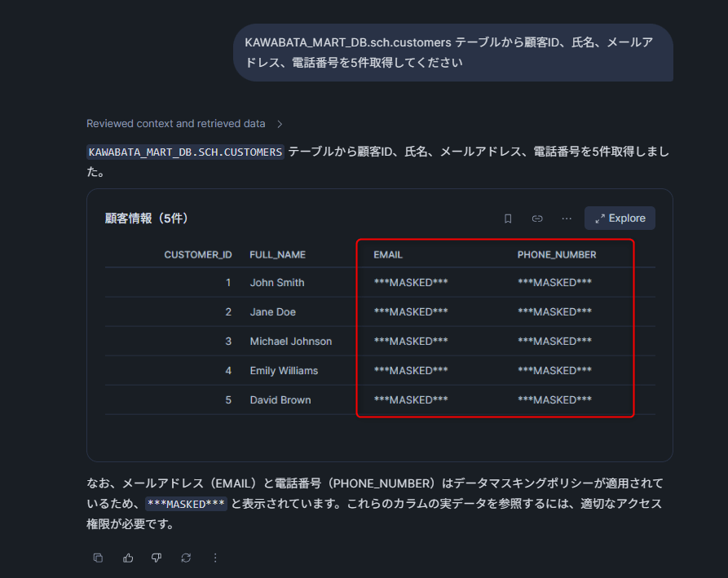The width and height of the screenshot is (728, 578).
Task: Open vertical dots menu below the response
Action: pyautogui.click(x=215, y=558)
